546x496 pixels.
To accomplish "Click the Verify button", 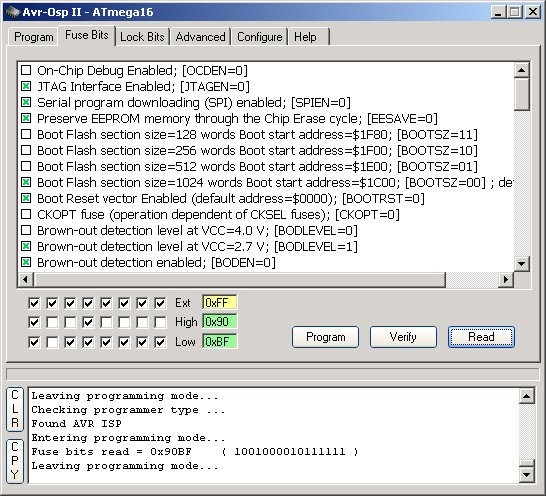I will pos(403,337).
